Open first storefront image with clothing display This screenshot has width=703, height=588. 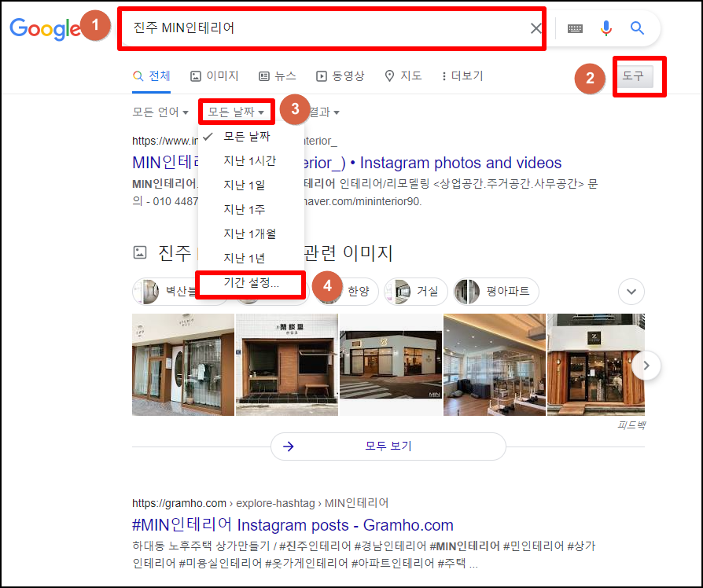pyautogui.click(x=183, y=365)
